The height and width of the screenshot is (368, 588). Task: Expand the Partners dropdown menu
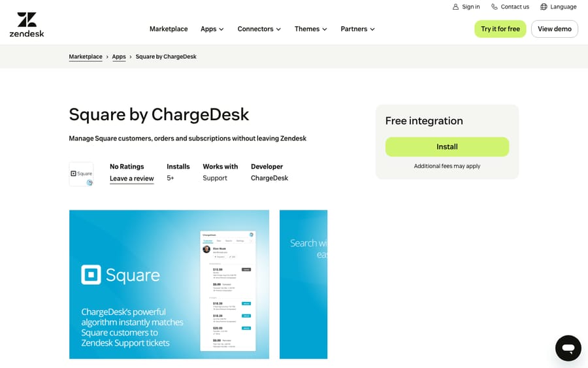click(x=357, y=29)
